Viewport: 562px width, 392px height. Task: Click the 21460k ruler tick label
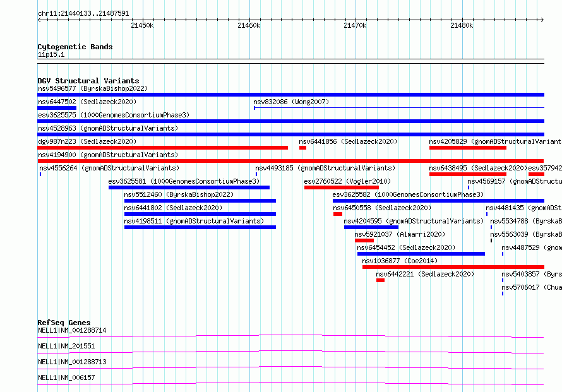[249, 25]
